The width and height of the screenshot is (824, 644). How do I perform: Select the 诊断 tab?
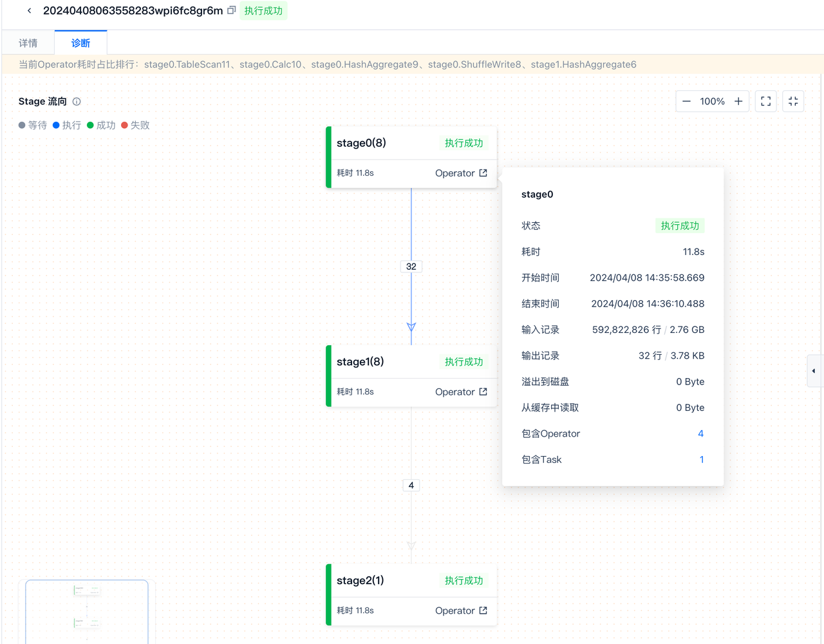coord(80,43)
